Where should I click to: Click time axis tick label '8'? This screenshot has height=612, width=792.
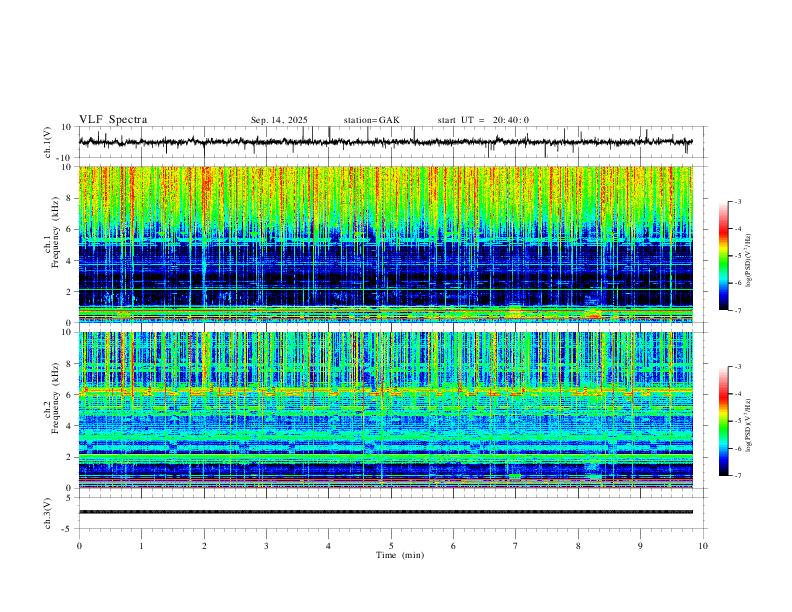(578, 546)
